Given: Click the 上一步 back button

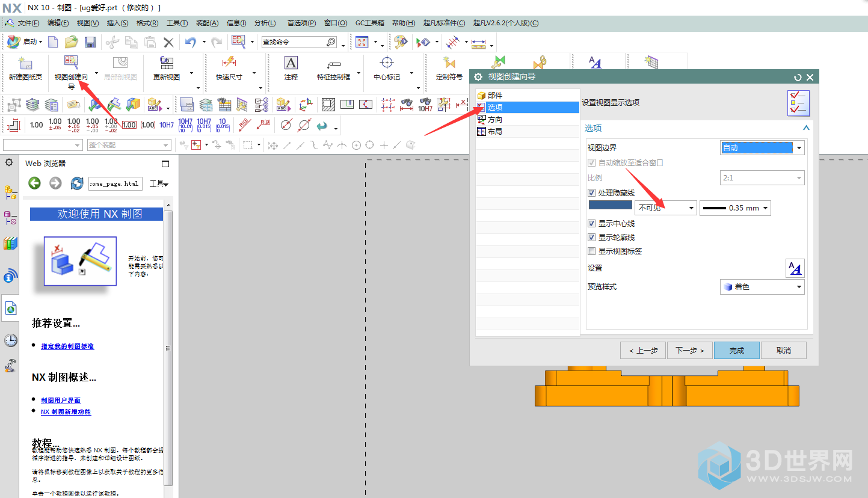Looking at the screenshot, I should (x=643, y=351).
